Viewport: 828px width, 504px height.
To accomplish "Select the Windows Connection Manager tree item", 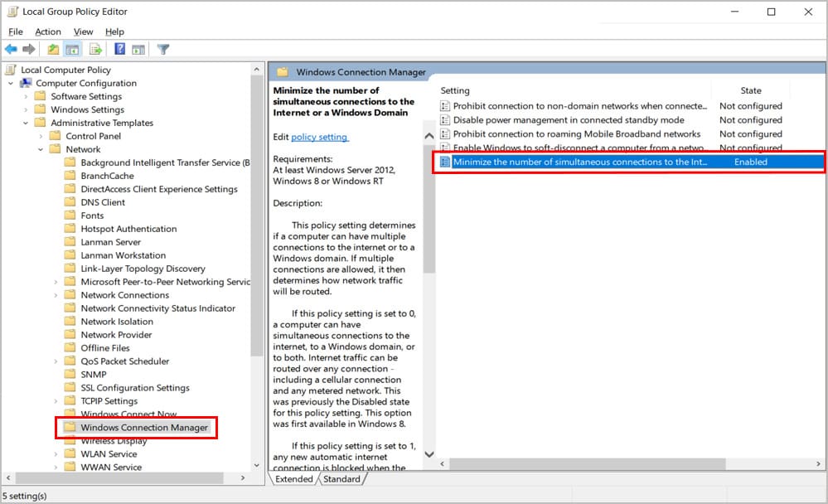I will coord(144,427).
